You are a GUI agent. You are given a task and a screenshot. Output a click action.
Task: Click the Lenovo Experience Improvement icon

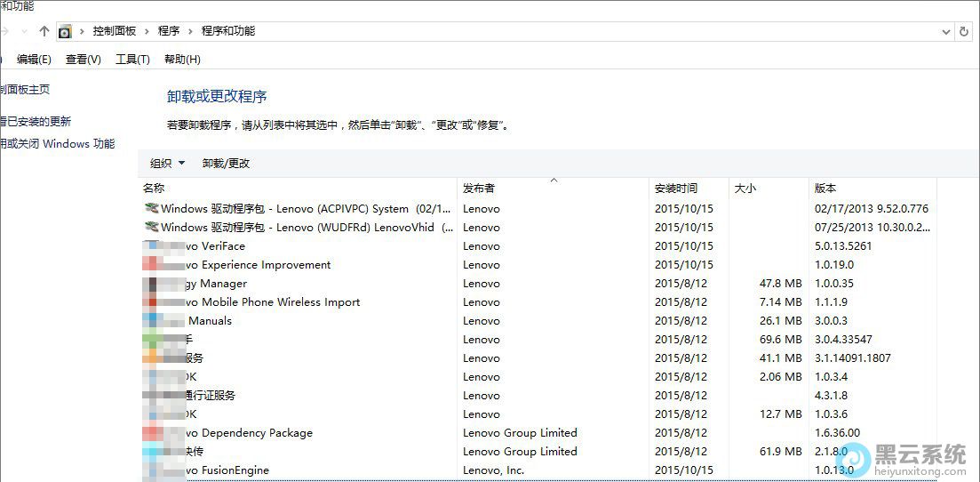click(150, 265)
